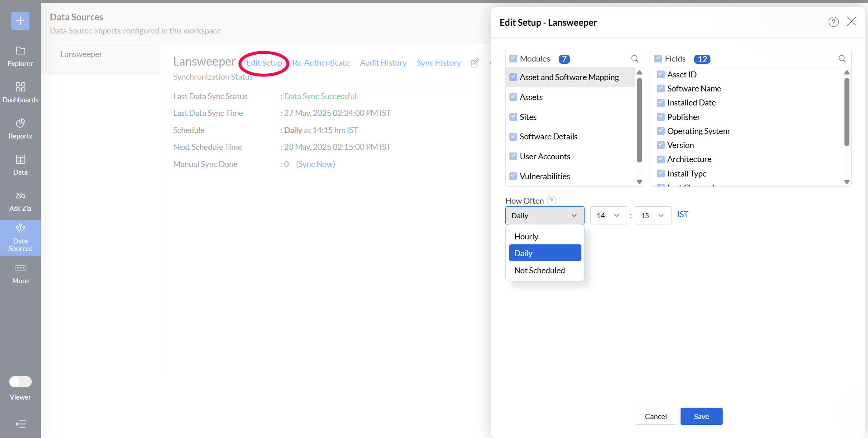The height and width of the screenshot is (438, 868).
Task: Choose the Not Scheduled option
Action: pos(540,271)
